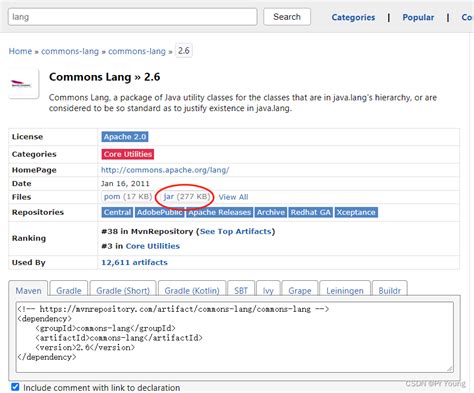Click the Apache 2.0 license badge
Viewport: 474px width, 393px height.
(125, 137)
